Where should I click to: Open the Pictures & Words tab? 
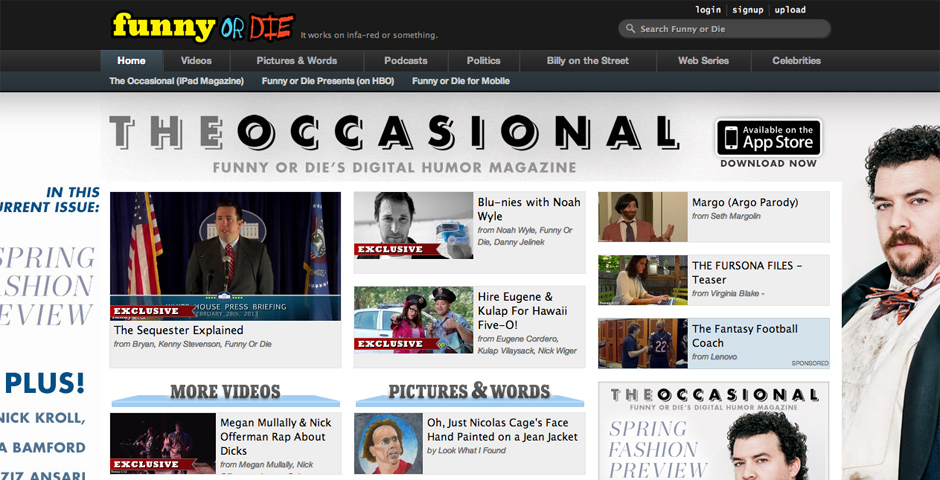(297, 61)
